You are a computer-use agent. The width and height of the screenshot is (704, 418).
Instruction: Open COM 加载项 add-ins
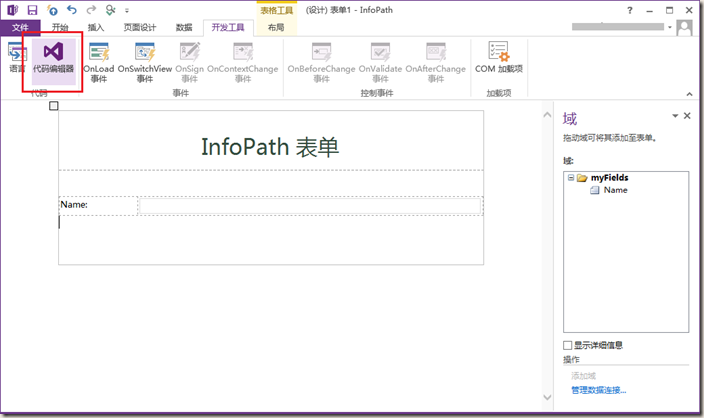(x=499, y=57)
